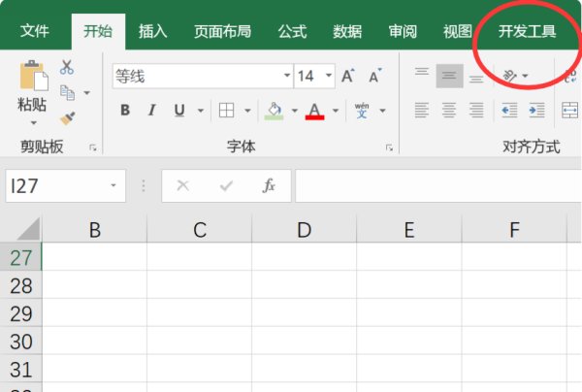Select row 28 header

coord(20,285)
